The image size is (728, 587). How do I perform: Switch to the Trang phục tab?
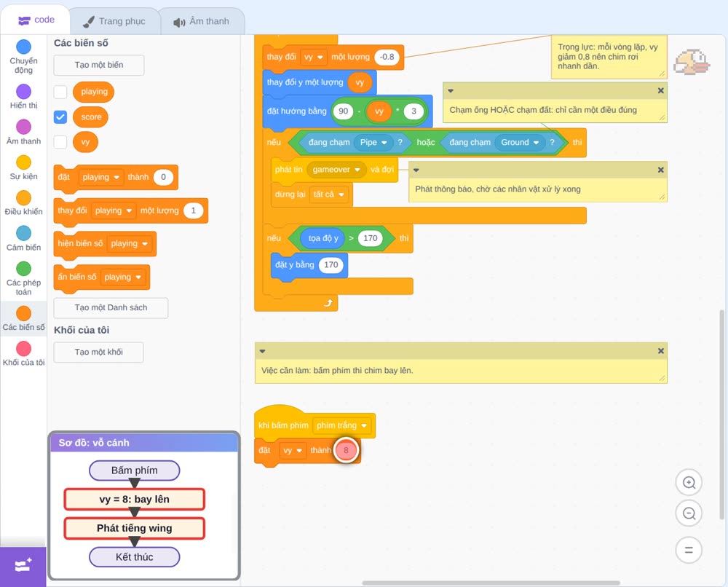point(114,21)
